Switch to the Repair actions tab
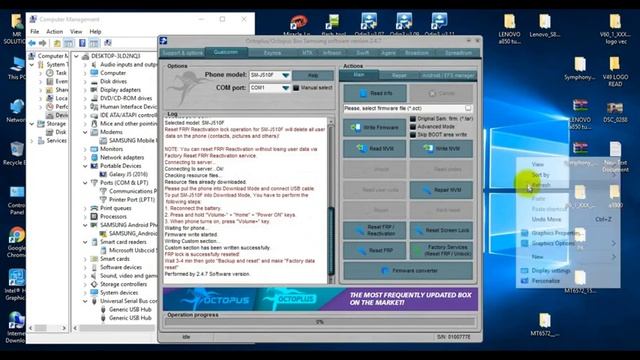Image resolution: width=640 pixels, height=360 pixels. pos(399,76)
